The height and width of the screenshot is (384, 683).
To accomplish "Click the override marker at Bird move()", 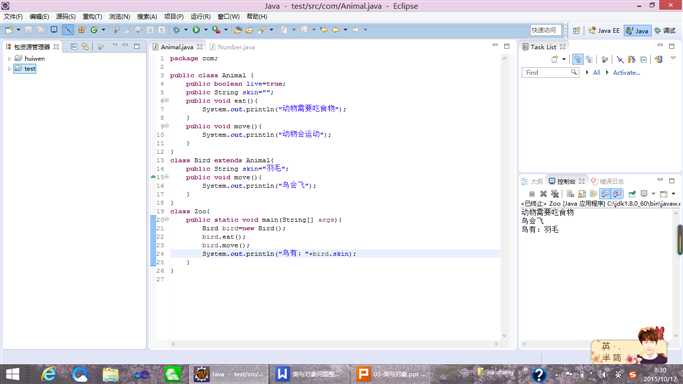I will (153, 177).
